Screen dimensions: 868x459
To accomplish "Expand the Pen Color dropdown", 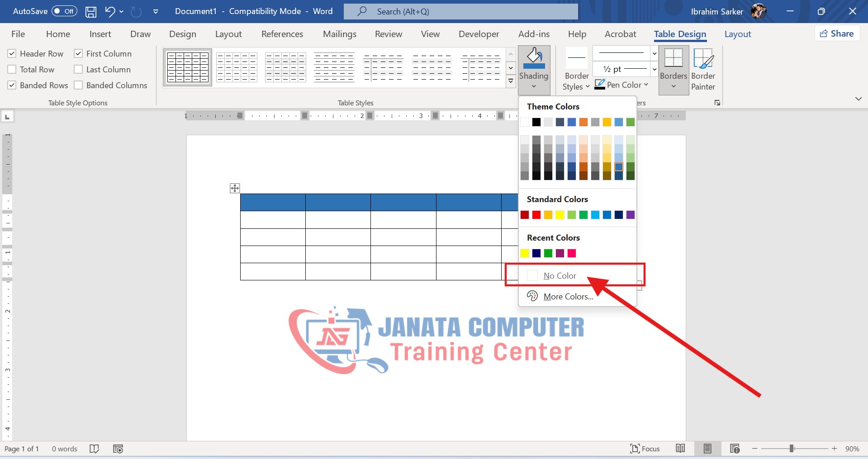I will (x=646, y=85).
